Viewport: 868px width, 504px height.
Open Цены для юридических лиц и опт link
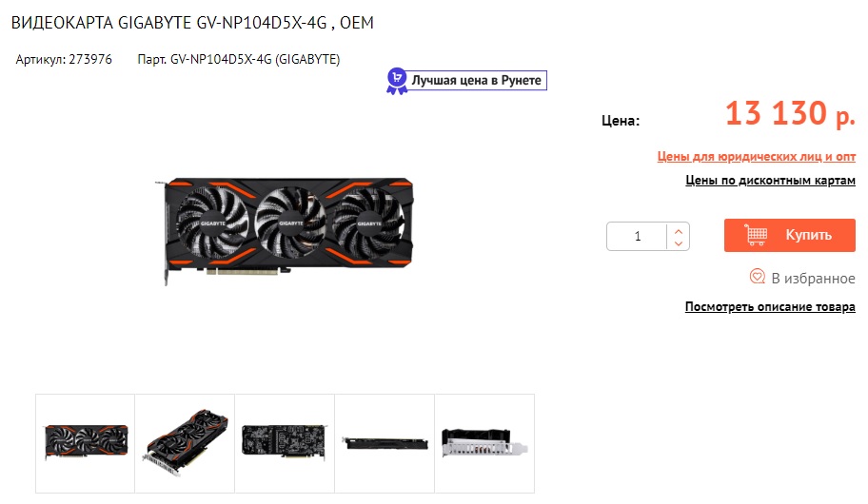pos(757,157)
